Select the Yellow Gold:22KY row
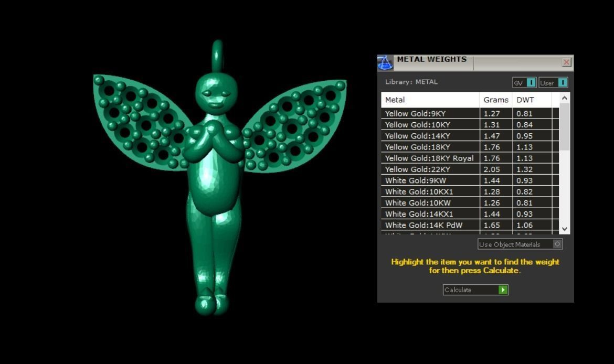This screenshot has height=364, width=614. click(x=470, y=169)
